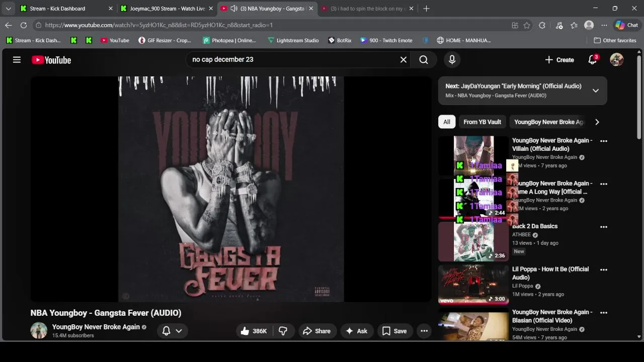Image resolution: width=644 pixels, height=362 pixels.
Task: Open Blasian (Official Video) title link
Action: [x=552, y=316]
